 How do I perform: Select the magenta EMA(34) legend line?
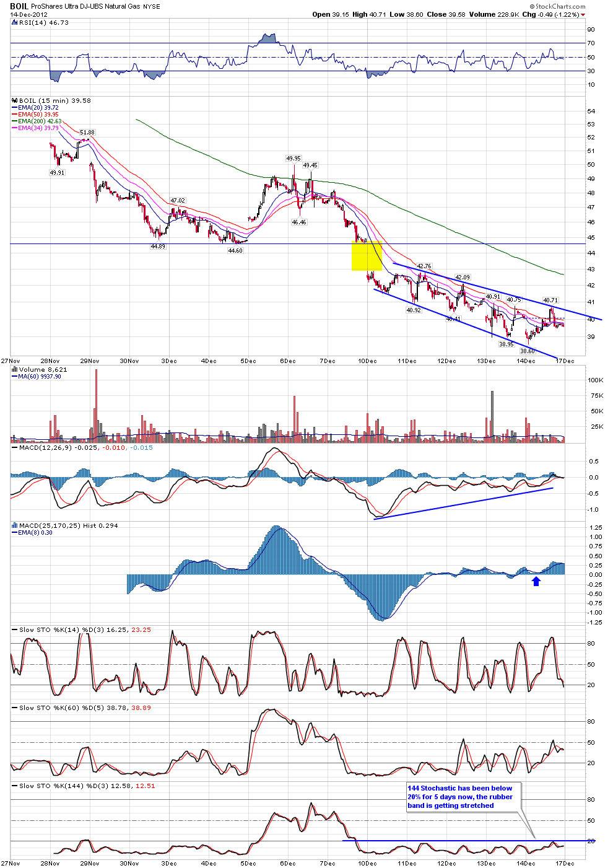coord(15,128)
